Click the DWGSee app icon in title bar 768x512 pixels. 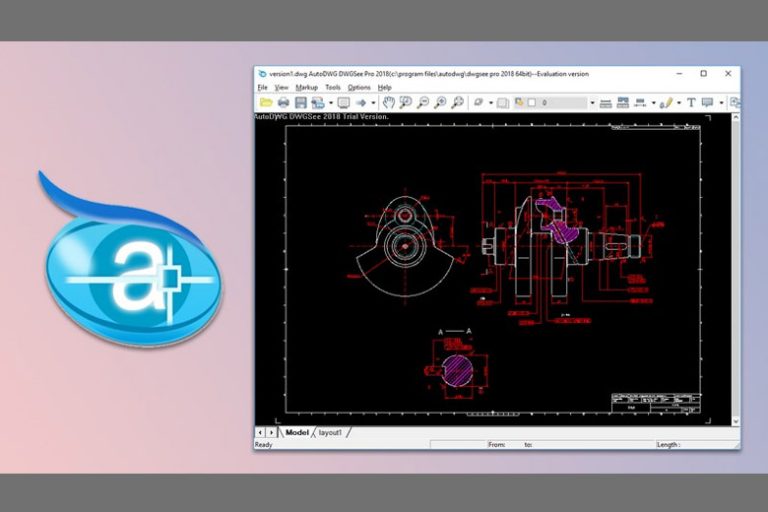pyautogui.click(x=262, y=73)
